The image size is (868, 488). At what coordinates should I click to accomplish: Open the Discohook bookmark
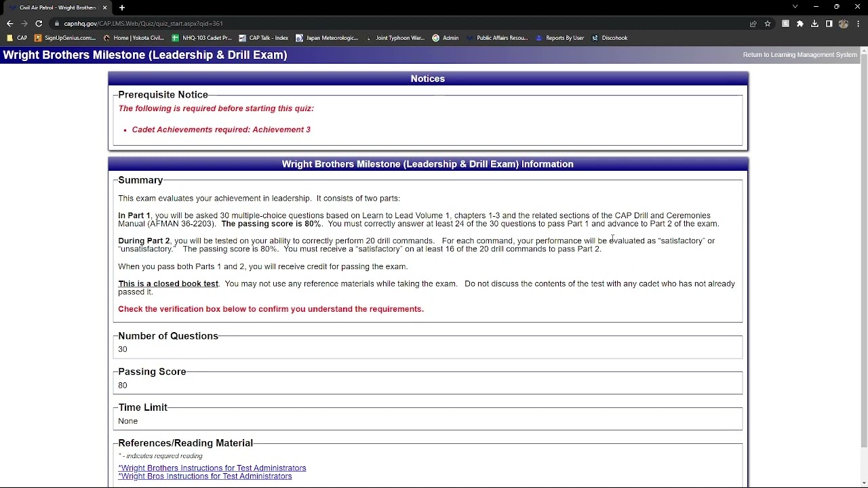click(610, 38)
